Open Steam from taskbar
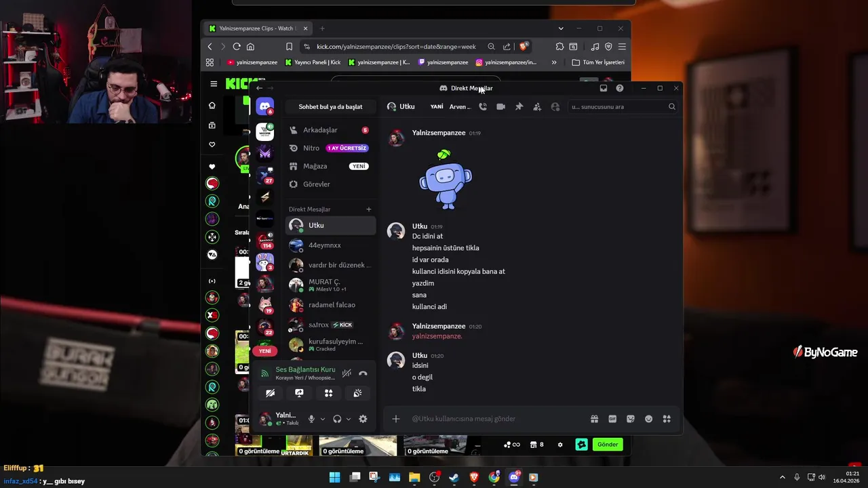Image resolution: width=868 pixels, height=488 pixels. pos(454,477)
